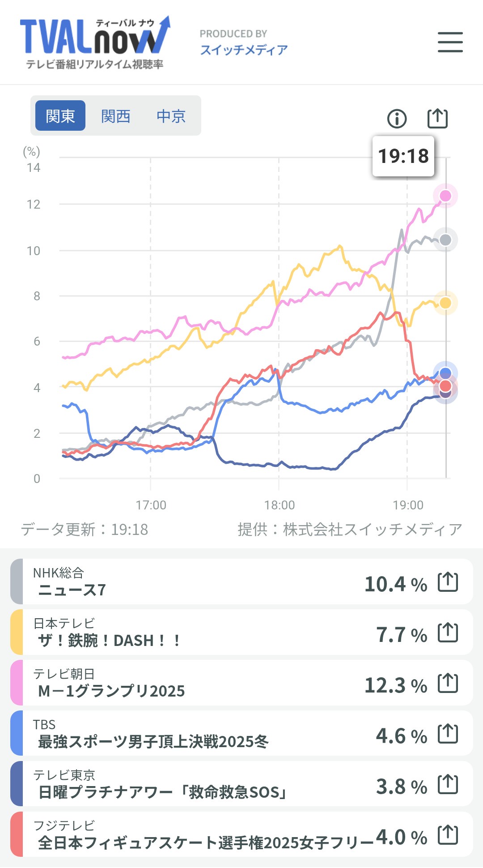This screenshot has width=483, height=868.
Task: Click the gray NHK chart data point
Action: click(445, 240)
